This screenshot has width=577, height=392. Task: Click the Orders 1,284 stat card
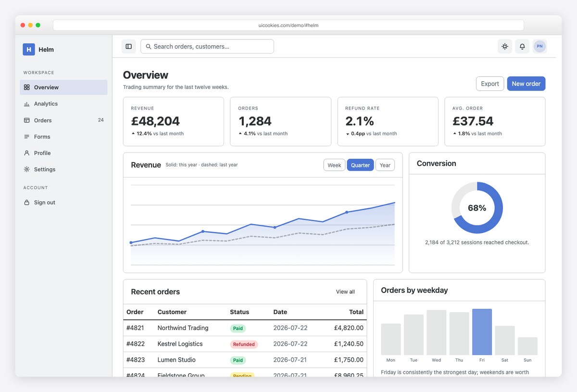point(281,122)
